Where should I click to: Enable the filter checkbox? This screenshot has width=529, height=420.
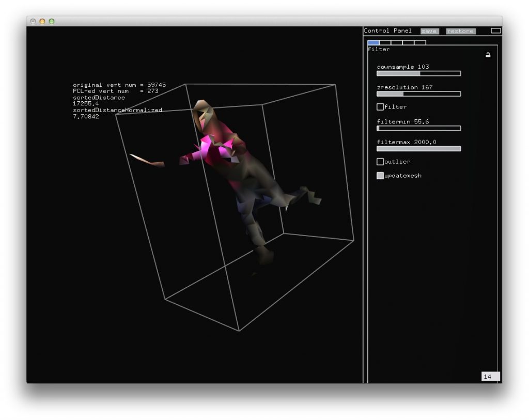(380, 107)
